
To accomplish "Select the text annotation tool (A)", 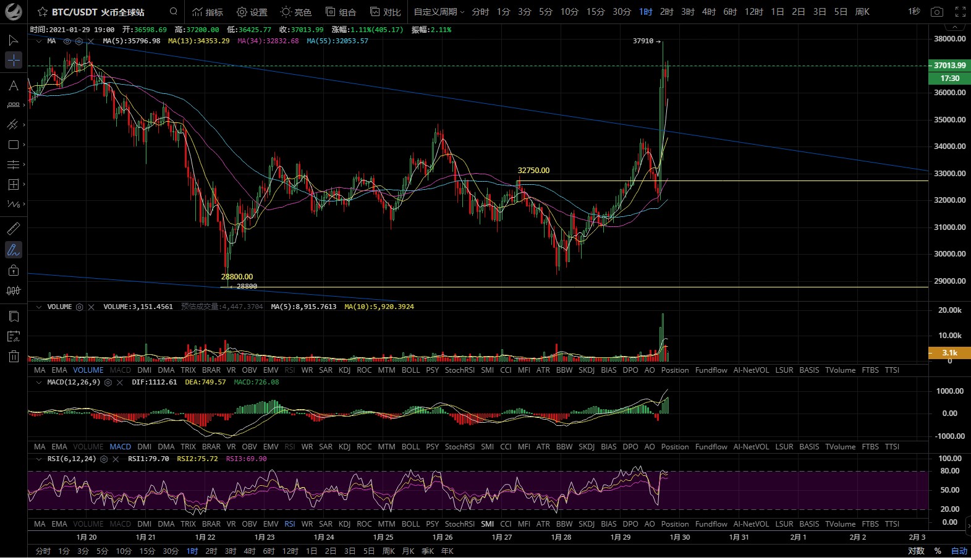I will click(x=13, y=85).
